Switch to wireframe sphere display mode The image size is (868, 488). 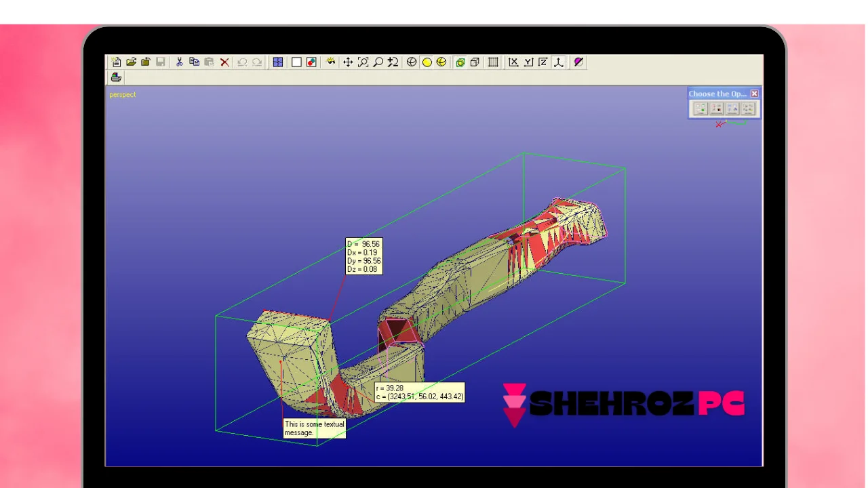tap(412, 62)
